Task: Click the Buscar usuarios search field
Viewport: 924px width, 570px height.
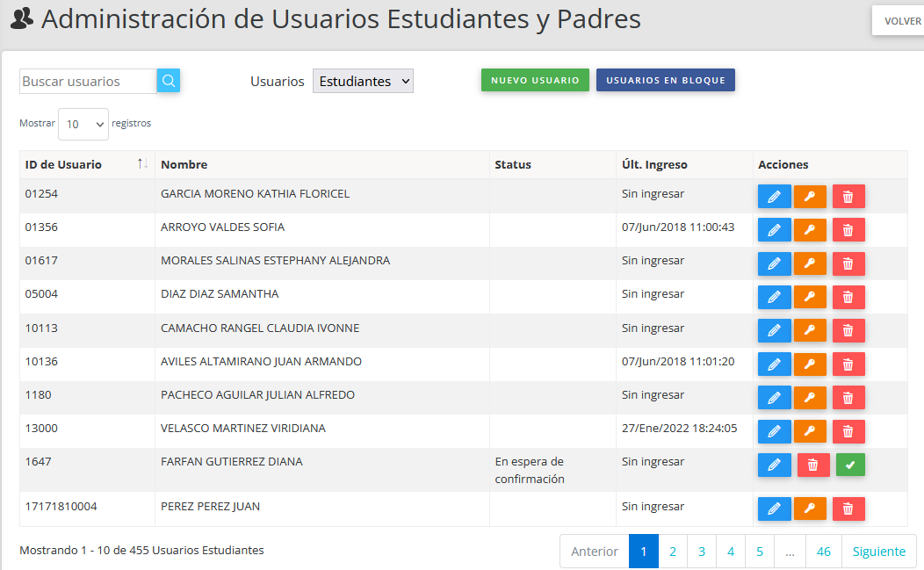Action: pyautogui.click(x=88, y=81)
